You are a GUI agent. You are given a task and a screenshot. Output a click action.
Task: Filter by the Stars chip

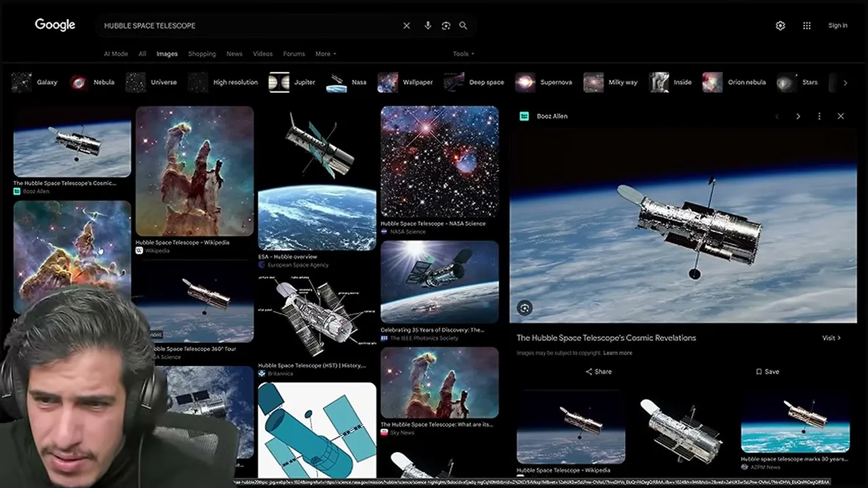pos(798,83)
